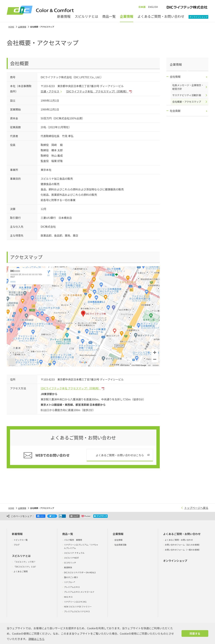Share via email シェア button
This screenshot has width=215, height=644.
tap(74, 516)
